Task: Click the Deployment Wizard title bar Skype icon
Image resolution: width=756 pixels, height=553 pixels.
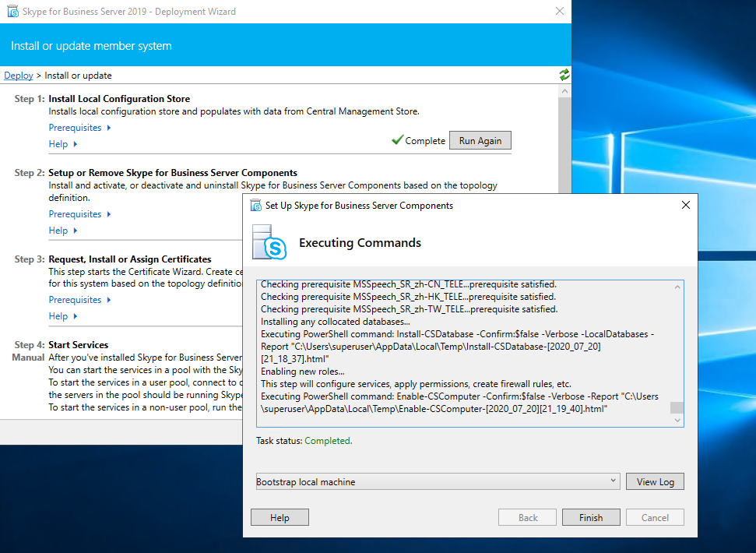Action: [x=12, y=12]
